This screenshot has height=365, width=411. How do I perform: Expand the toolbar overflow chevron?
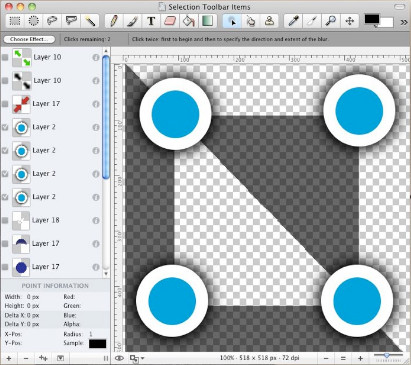point(404,22)
